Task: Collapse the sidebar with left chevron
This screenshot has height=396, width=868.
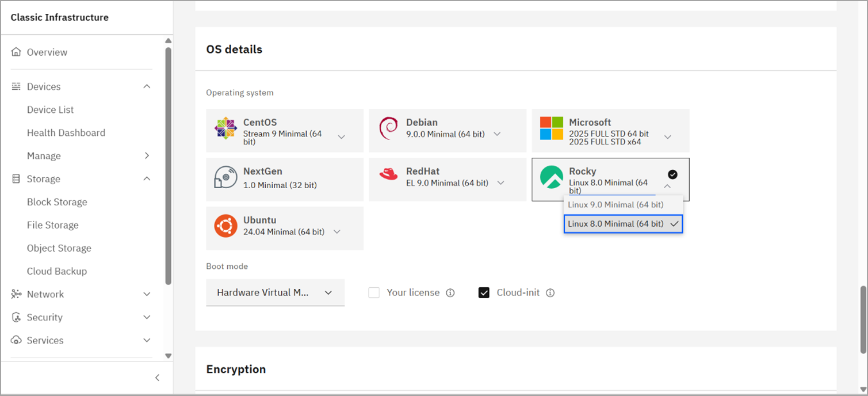Action: click(157, 378)
